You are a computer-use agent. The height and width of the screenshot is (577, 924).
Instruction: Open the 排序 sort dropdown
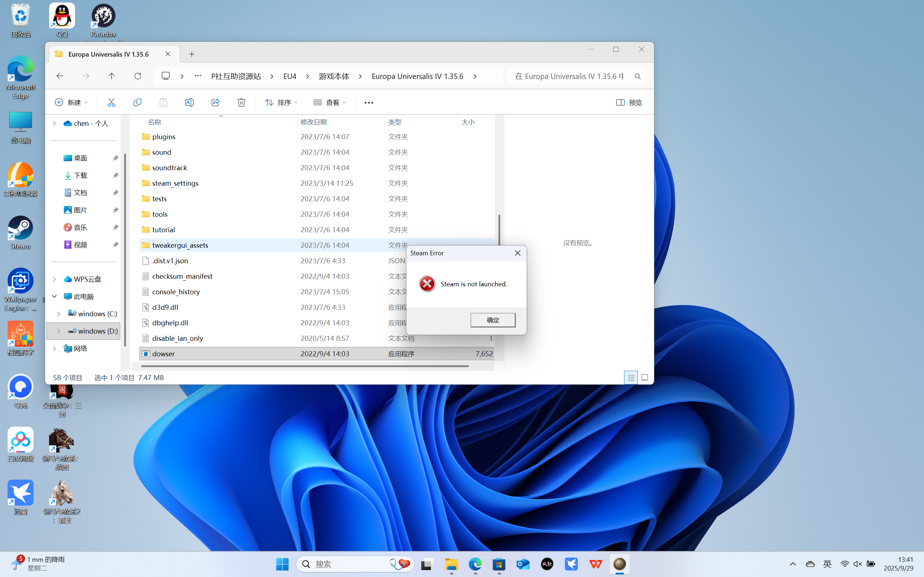(x=281, y=102)
